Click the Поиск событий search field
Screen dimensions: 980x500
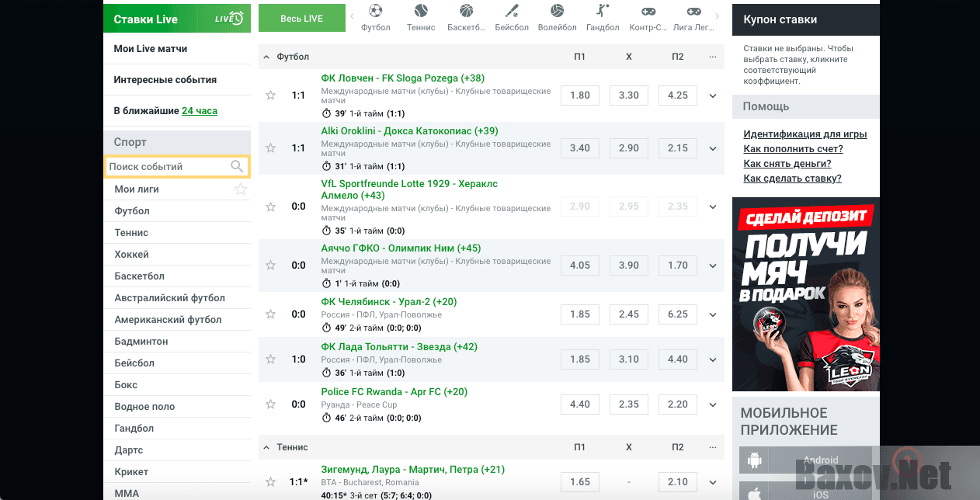point(169,167)
